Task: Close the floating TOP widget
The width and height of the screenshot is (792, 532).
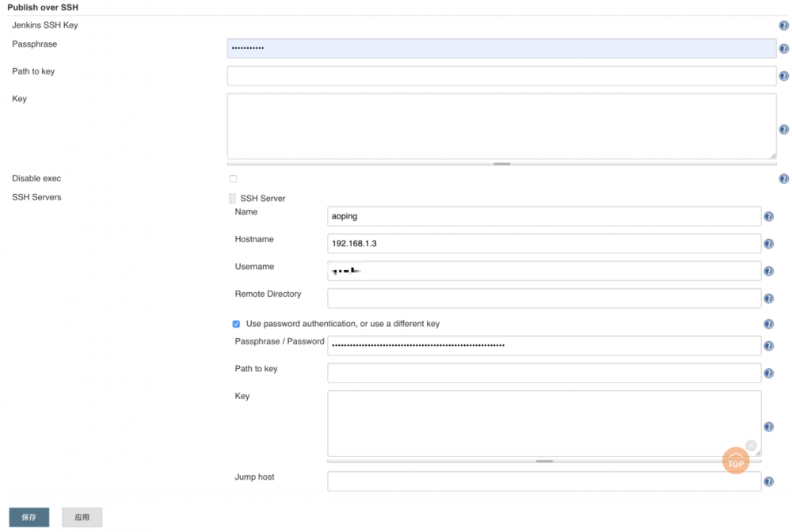Action: pos(751,445)
